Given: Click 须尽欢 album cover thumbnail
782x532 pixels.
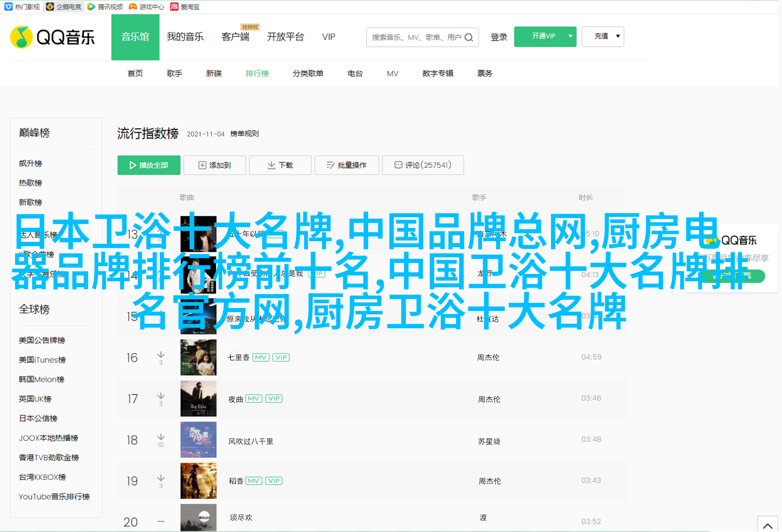Looking at the screenshot, I should [199, 518].
